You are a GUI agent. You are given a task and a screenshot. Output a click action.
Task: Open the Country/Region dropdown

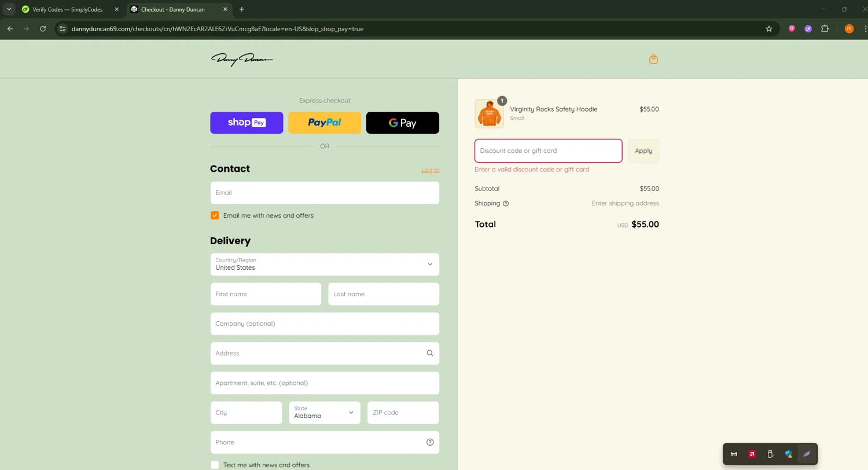tap(325, 265)
